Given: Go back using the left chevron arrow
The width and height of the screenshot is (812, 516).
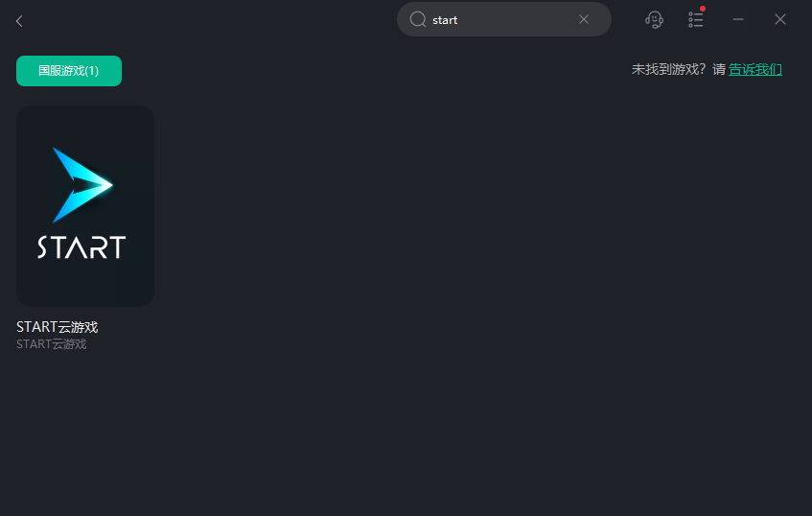Looking at the screenshot, I should [19, 21].
